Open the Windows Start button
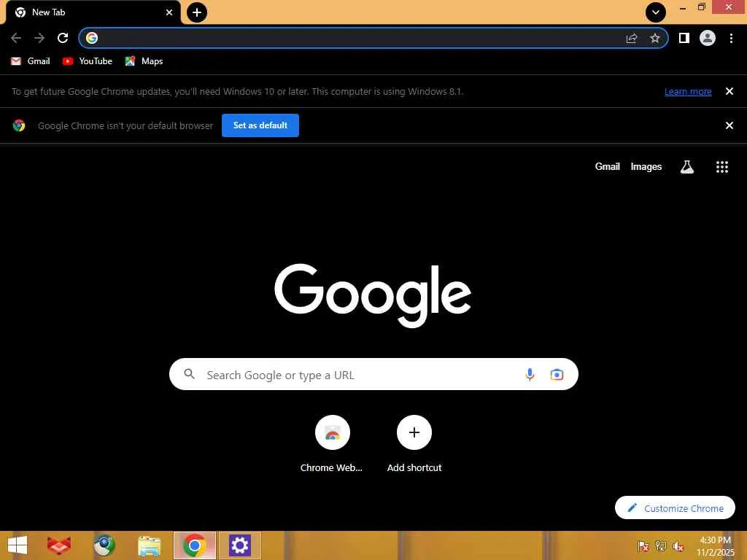747x560 pixels. click(18, 545)
